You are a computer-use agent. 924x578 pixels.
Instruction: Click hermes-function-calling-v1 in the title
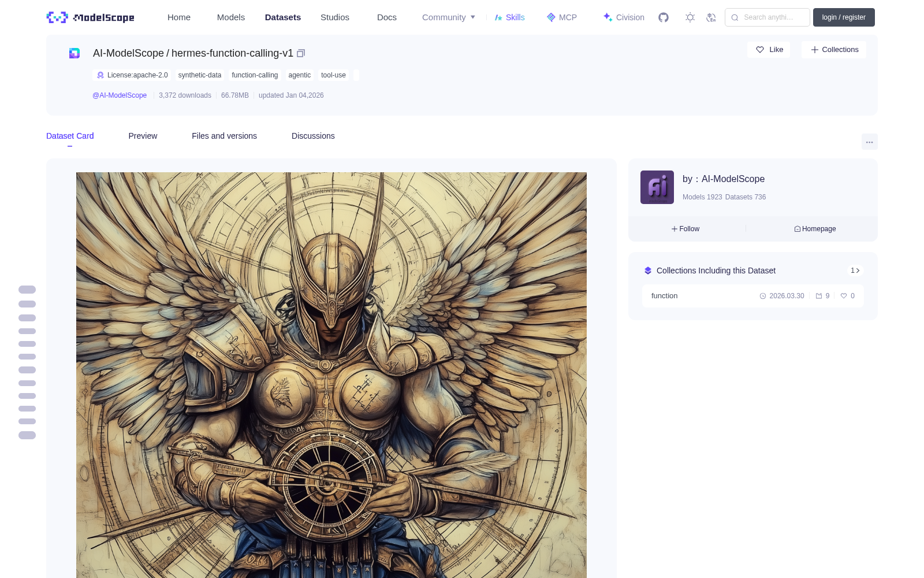coord(232,53)
